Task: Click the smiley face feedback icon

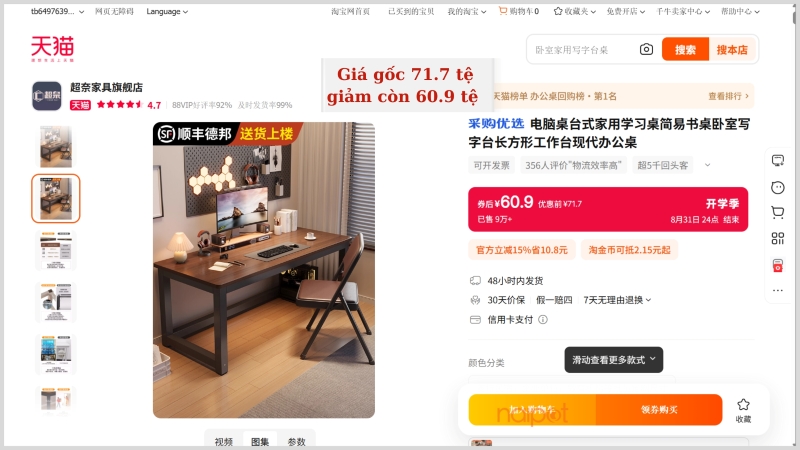Action: pos(778,188)
